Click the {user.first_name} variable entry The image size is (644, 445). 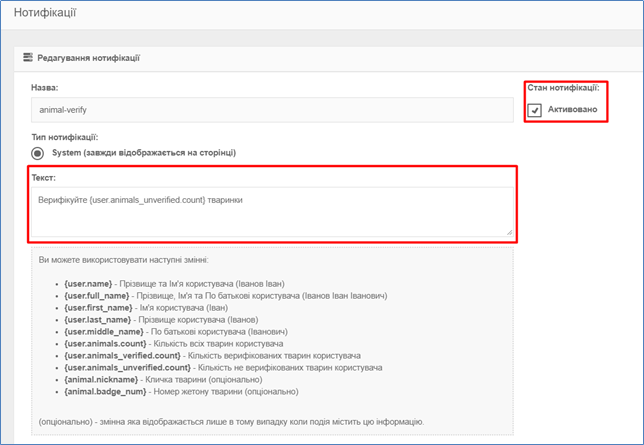tap(95, 308)
